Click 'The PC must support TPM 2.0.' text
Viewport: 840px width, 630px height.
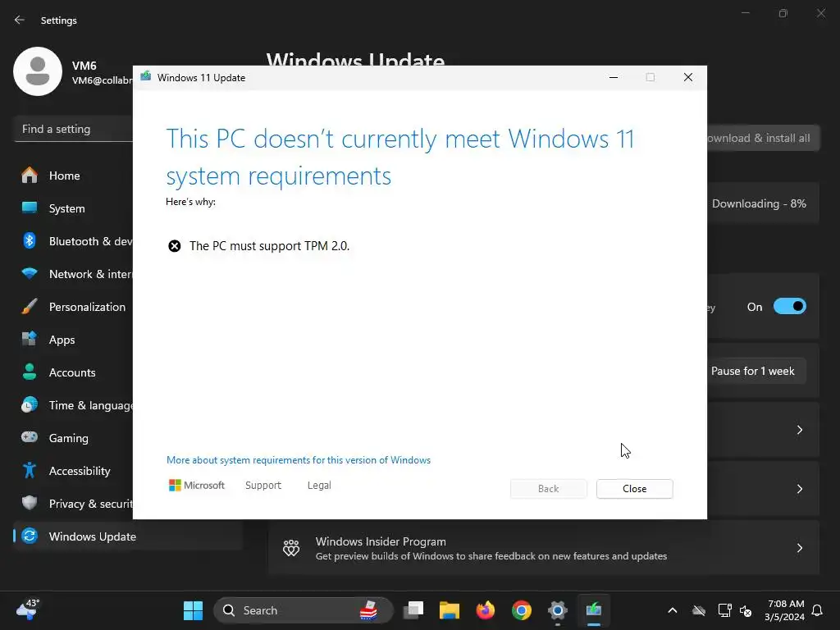pyautogui.click(x=269, y=246)
